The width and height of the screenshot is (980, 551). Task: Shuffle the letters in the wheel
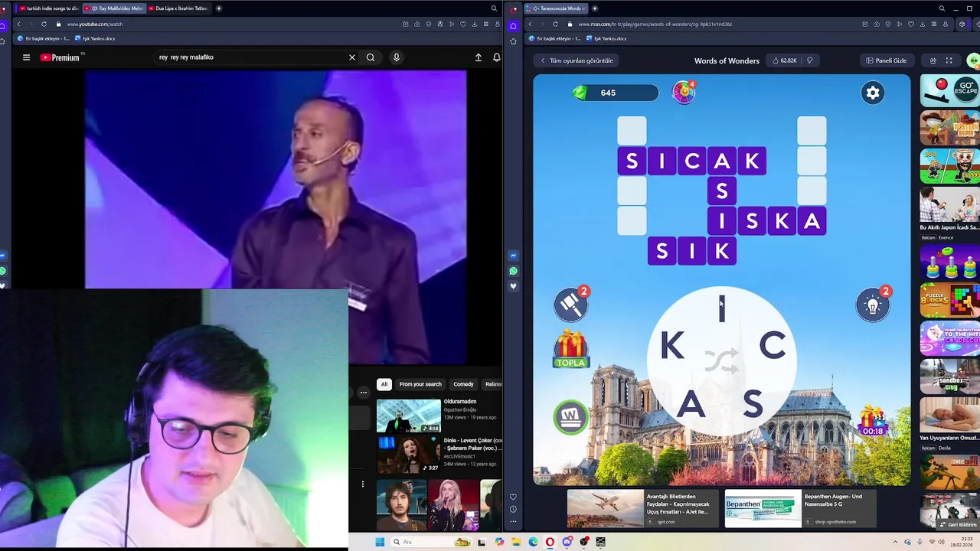coord(721,360)
